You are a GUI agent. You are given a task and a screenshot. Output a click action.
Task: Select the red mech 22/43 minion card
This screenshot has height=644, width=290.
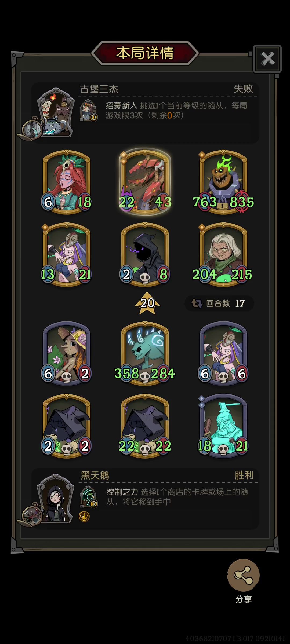145,182
